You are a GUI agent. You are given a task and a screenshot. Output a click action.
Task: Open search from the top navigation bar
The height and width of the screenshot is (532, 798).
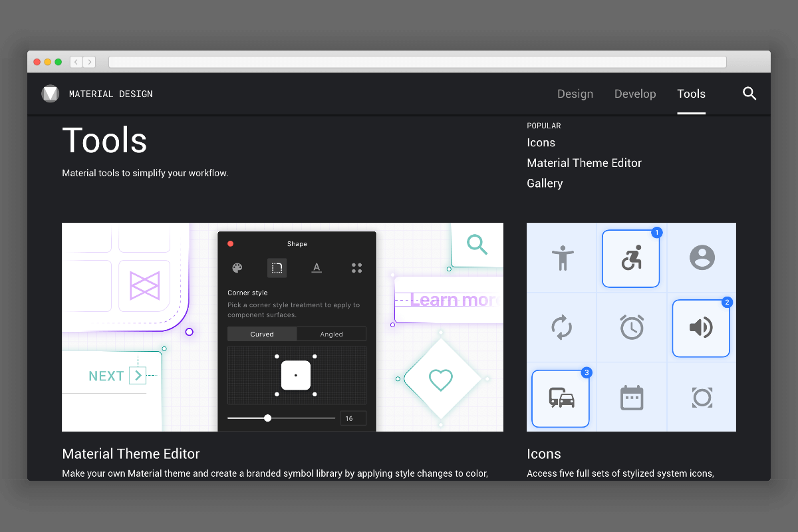(749, 94)
